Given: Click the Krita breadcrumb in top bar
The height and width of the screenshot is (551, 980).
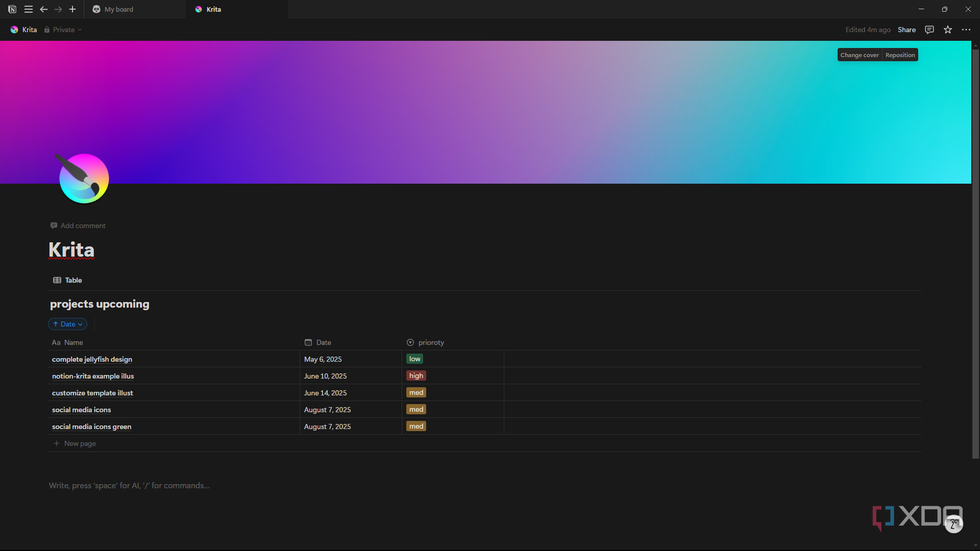Looking at the screenshot, I should pos(24,30).
